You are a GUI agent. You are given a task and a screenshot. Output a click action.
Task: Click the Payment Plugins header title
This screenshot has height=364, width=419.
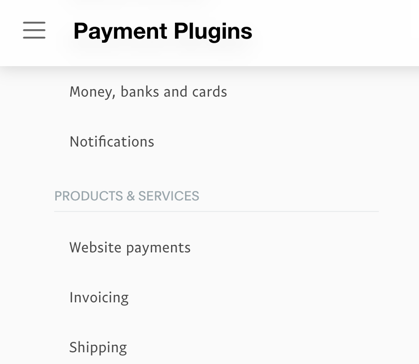[x=163, y=31]
